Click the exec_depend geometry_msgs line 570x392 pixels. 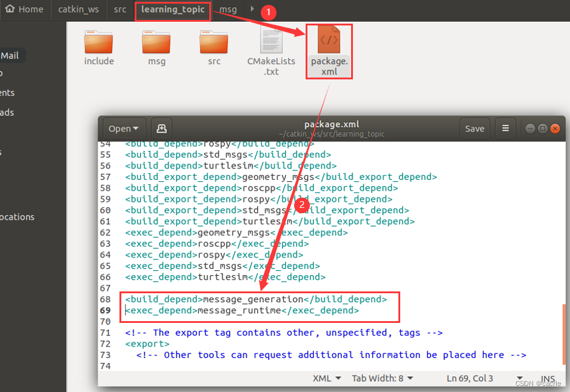coord(236,233)
